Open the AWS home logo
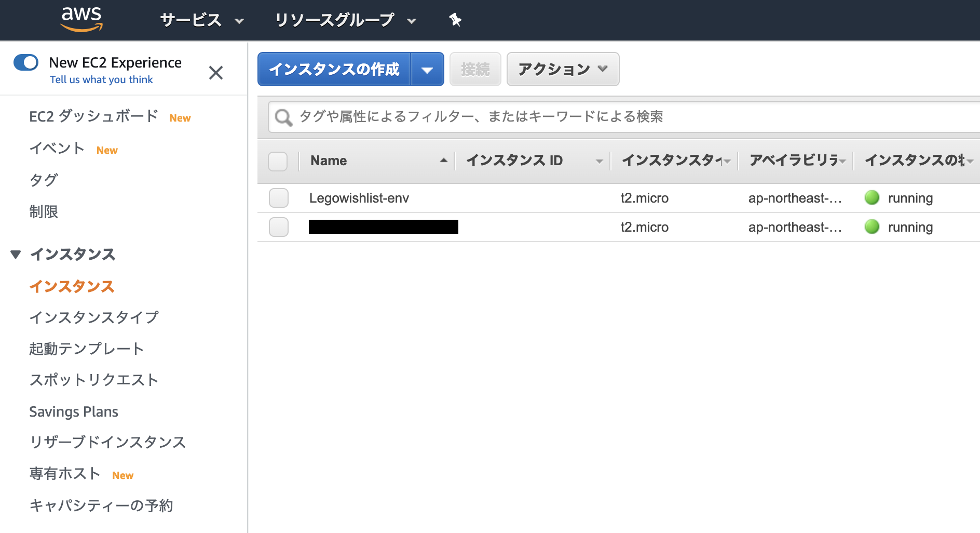The image size is (980, 533). point(81,20)
